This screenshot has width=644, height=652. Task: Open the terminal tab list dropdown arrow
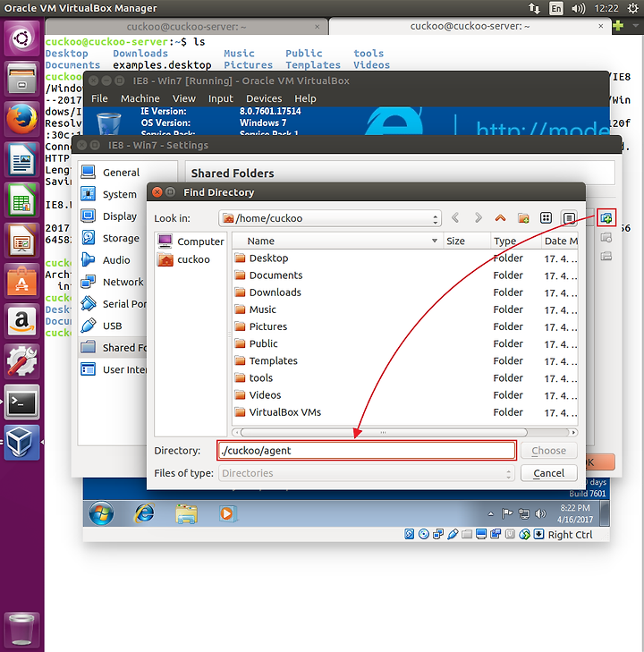(x=636, y=26)
